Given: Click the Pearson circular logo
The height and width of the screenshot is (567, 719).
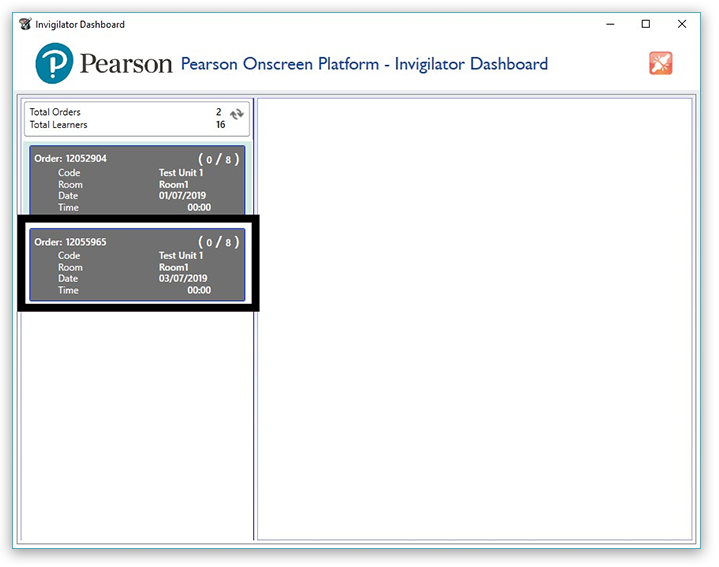Looking at the screenshot, I should click(x=54, y=64).
